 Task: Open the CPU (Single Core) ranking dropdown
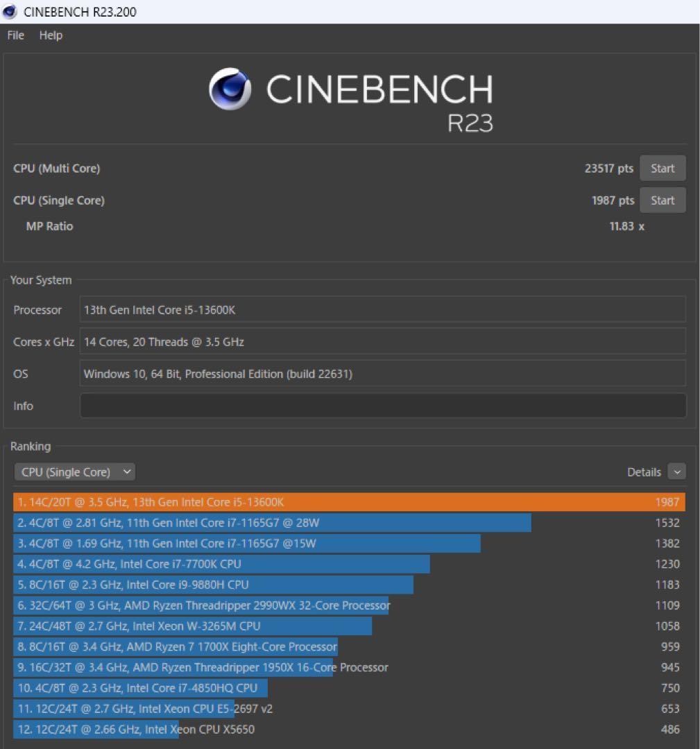(75, 472)
